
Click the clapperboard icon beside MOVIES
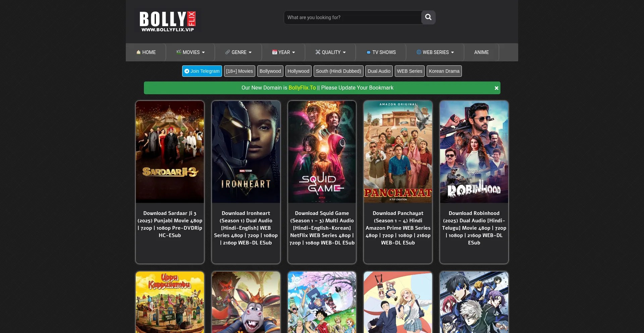[x=179, y=52]
